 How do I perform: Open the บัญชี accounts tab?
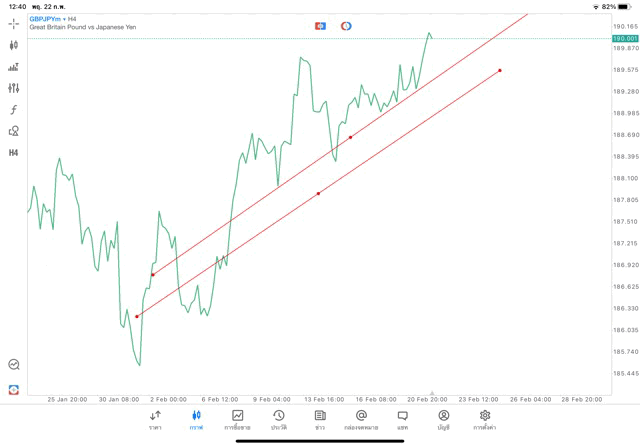pyautogui.click(x=443, y=419)
